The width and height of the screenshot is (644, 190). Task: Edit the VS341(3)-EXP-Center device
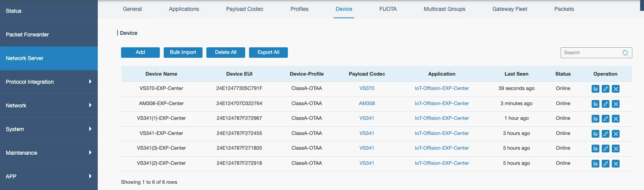605,149
